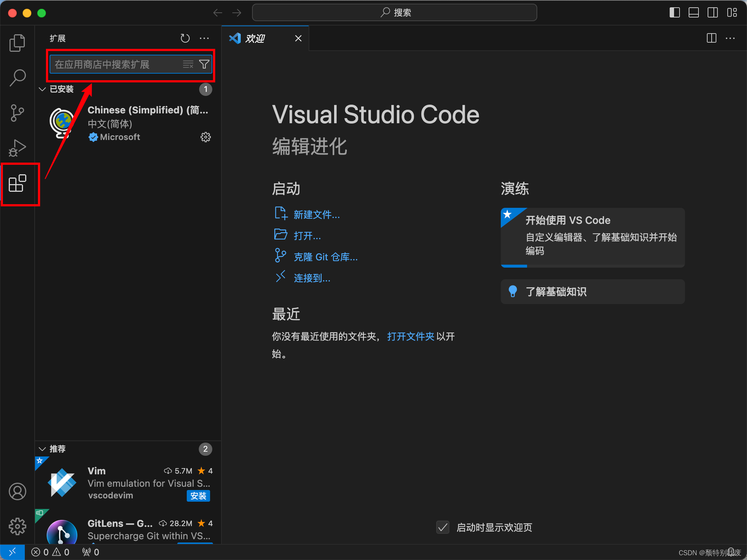Click the 克隆 Git 仓库... link

(x=326, y=257)
